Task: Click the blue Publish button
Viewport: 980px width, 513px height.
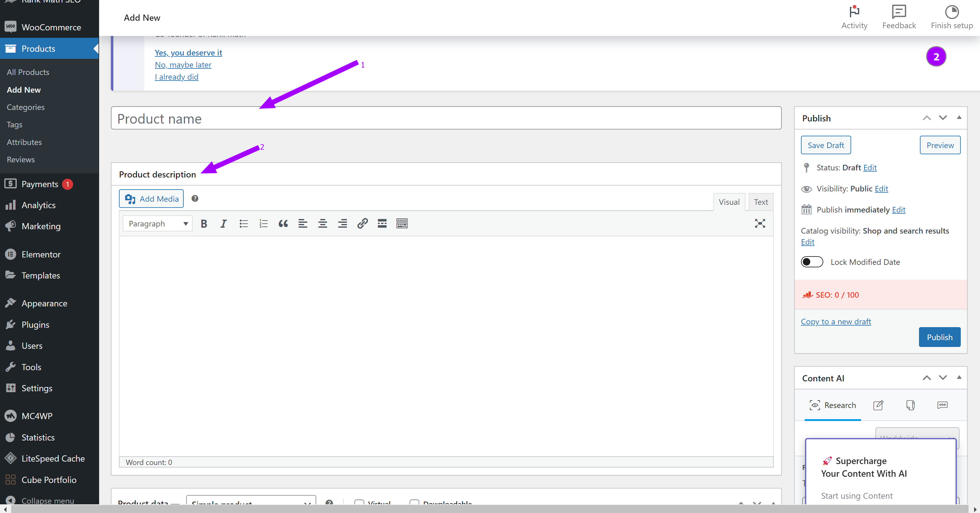Action: (x=939, y=337)
